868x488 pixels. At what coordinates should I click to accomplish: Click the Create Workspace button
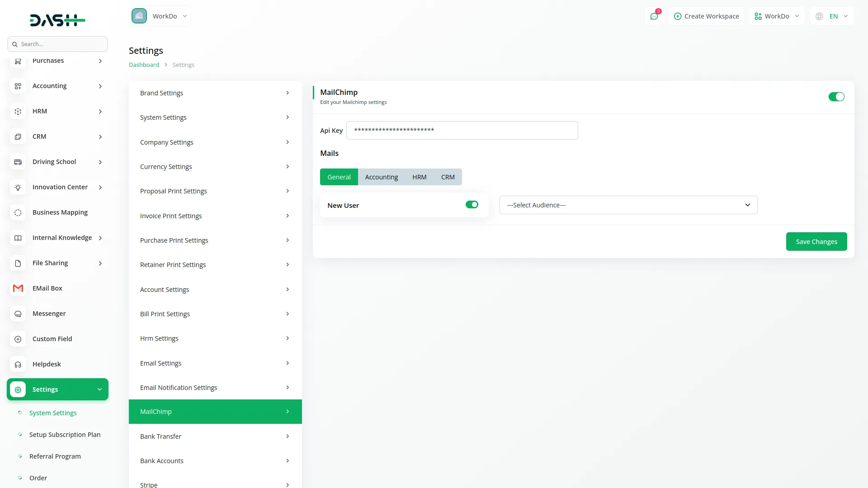pyautogui.click(x=706, y=16)
